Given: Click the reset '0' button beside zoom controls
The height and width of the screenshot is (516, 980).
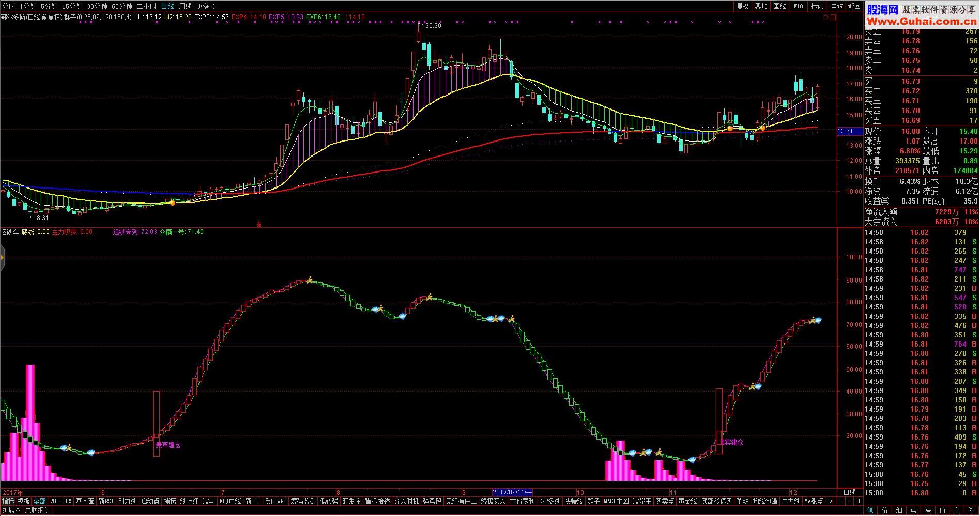Looking at the screenshot, I should point(858,501).
